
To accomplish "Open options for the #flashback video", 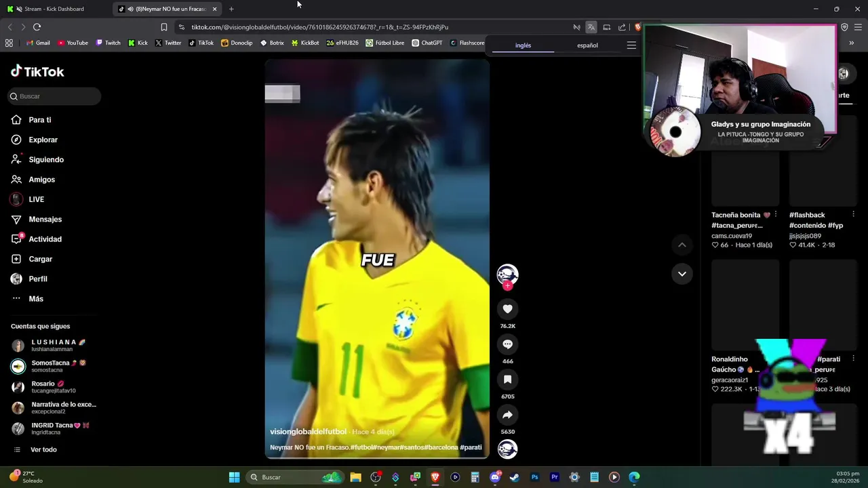I will pos(853,214).
